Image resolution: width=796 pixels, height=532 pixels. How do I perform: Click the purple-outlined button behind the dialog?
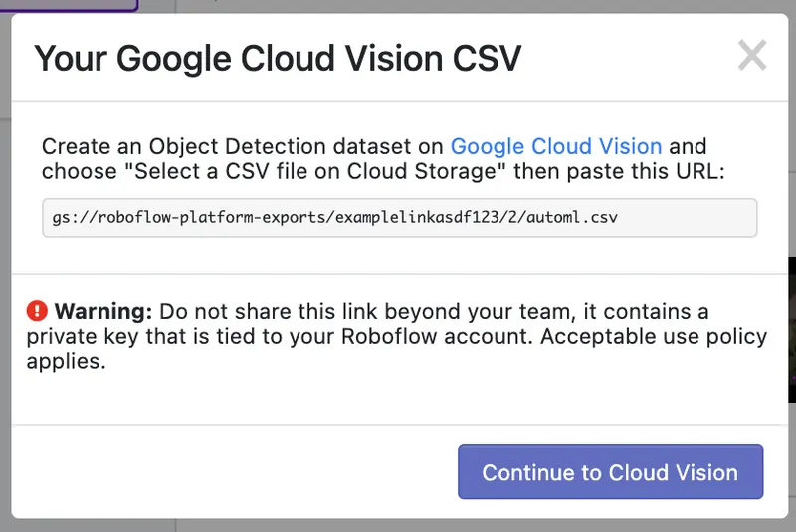point(69,5)
